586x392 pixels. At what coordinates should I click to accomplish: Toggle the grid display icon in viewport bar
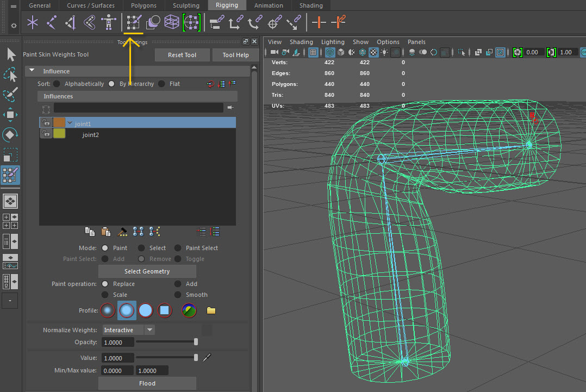pos(314,52)
